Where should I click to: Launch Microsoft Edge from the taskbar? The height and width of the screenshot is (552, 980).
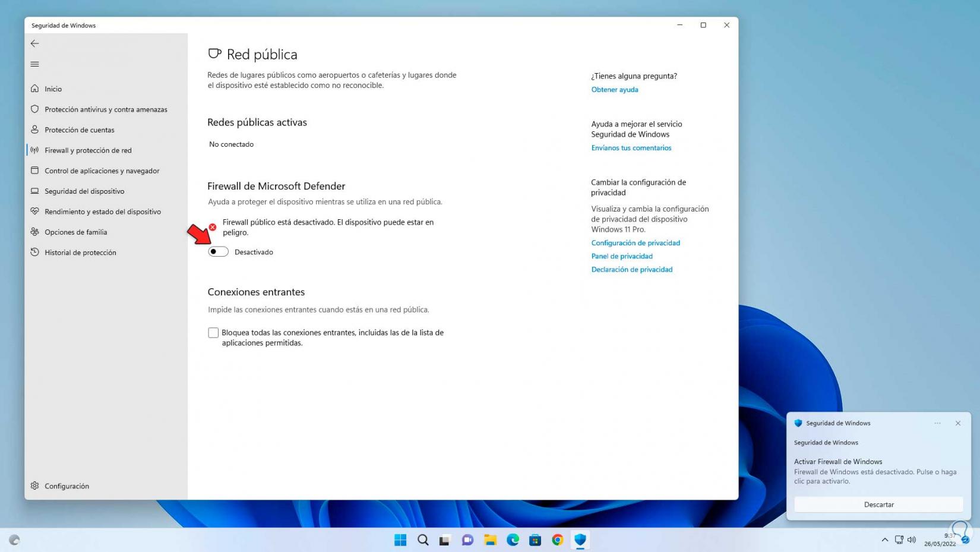tap(513, 540)
